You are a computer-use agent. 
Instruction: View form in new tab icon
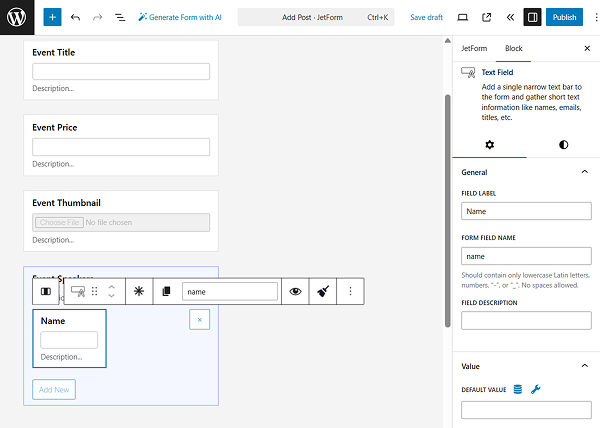(x=486, y=17)
